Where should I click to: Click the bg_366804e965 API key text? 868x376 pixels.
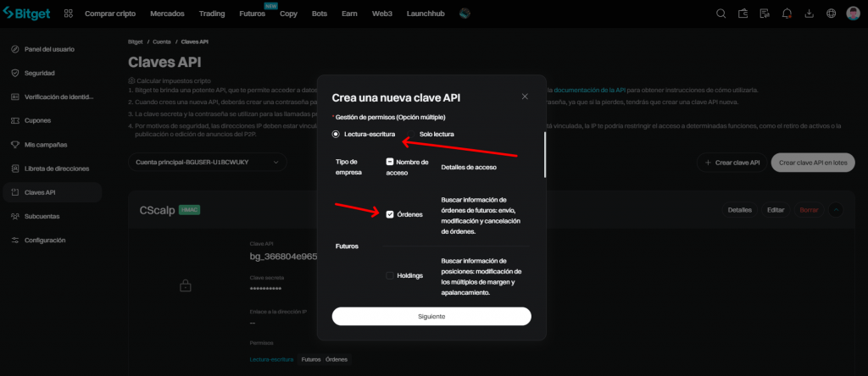[x=283, y=257]
